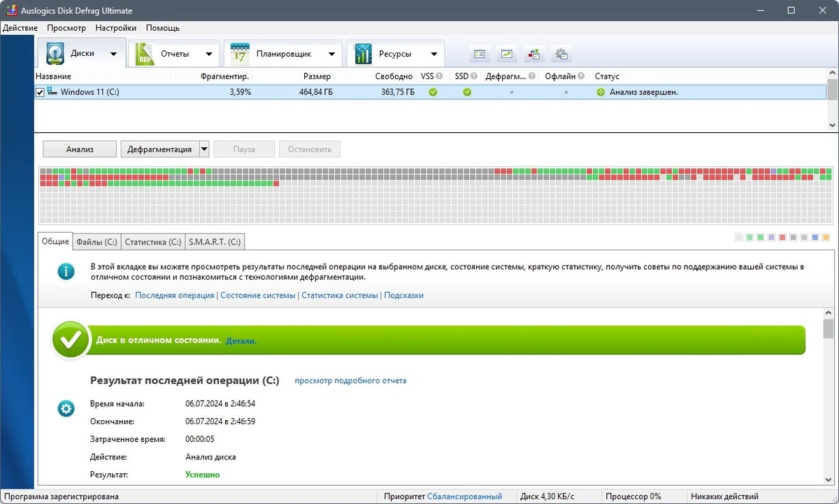The image size is (839, 504).
Task: Toggle the Windows 11 (C:) disk checkbox
Action: point(40,92)
